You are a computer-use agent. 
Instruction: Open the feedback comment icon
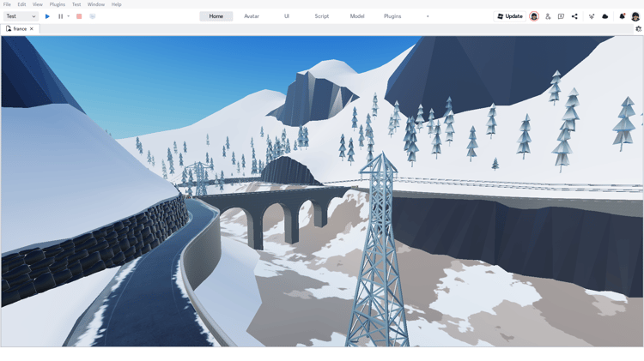561,16
